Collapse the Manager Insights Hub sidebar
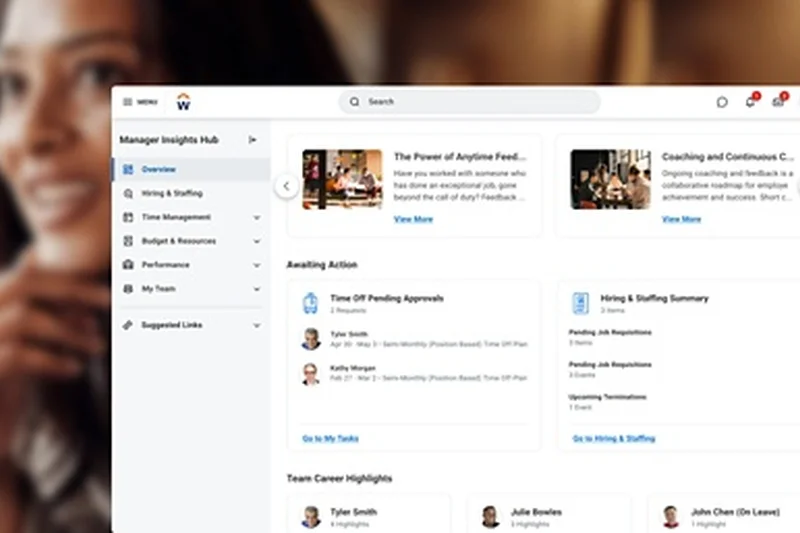The height and width of the screenshot is (533, 800). 252,140
